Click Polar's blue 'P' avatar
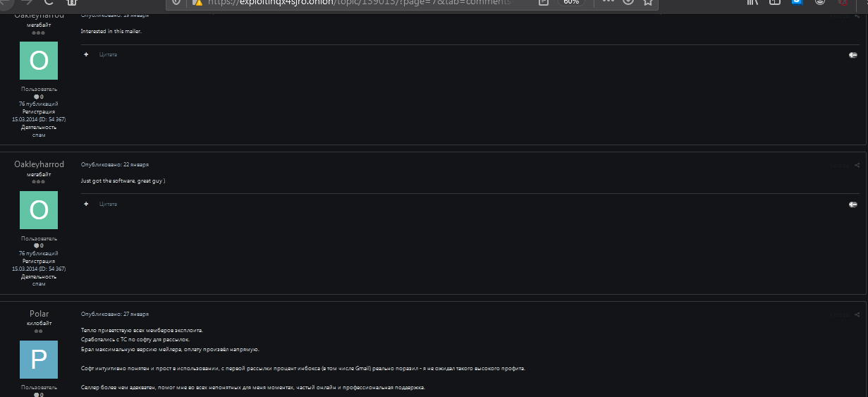The width and height of the screenshot is (868, 397). point(39,360)
